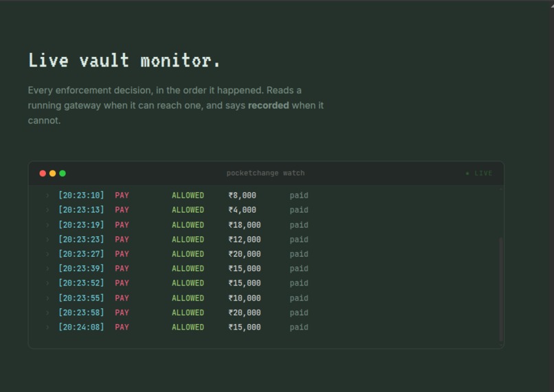Select timestamp [20:23:19]
The image size is (554, 392).
tap(81, 224)
